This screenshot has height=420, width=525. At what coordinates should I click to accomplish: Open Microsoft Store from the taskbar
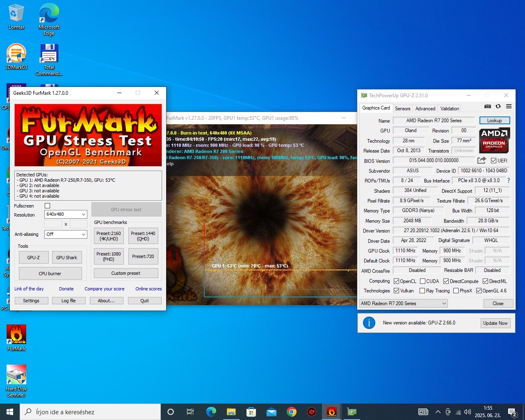click(251, 412)
